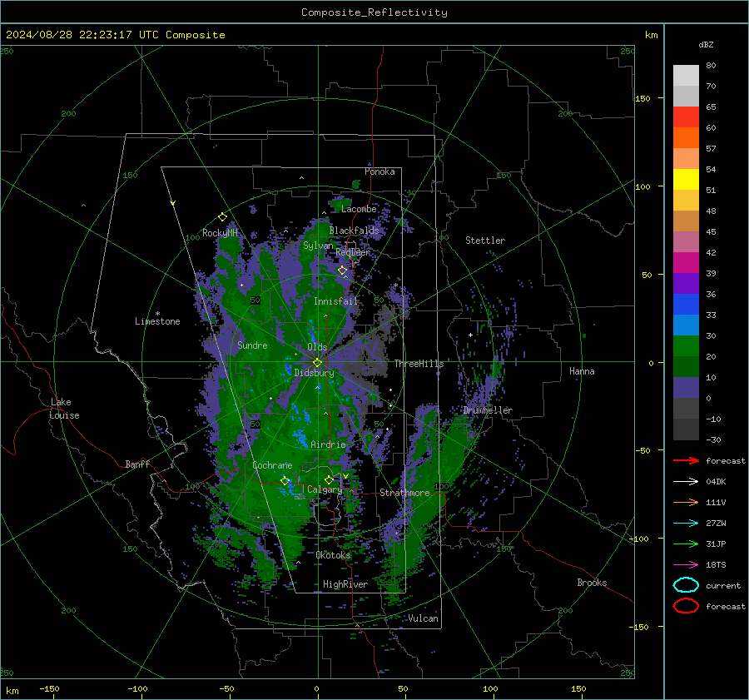The width and height of the screenshot is (749, 700).
Task: Click the yellow diamond marker near RockyMH
Action: [222, 217]
